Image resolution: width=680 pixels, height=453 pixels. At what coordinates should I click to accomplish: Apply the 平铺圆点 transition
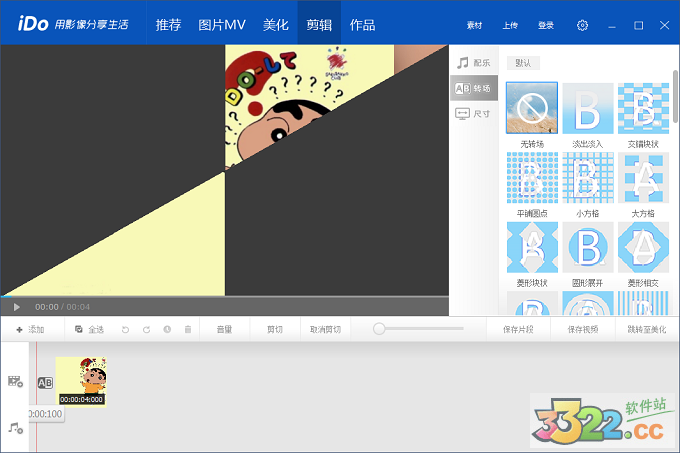pyautogui.click(x=532, y=178)
